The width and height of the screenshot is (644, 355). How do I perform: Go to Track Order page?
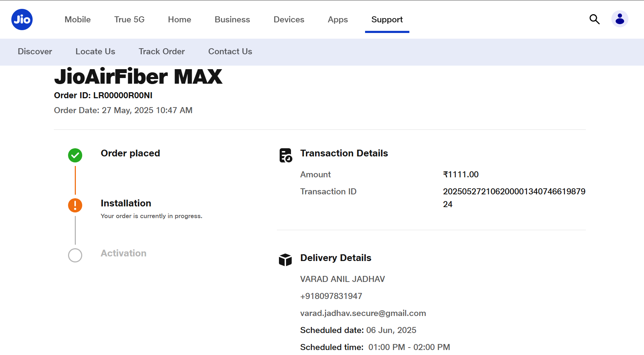click(x=162, y=51)
